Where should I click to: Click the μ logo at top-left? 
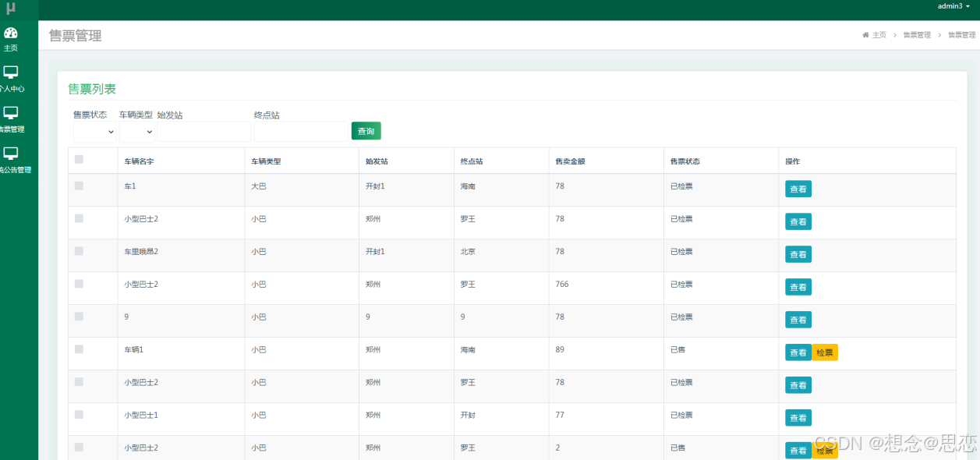click(x=11, y=9)
